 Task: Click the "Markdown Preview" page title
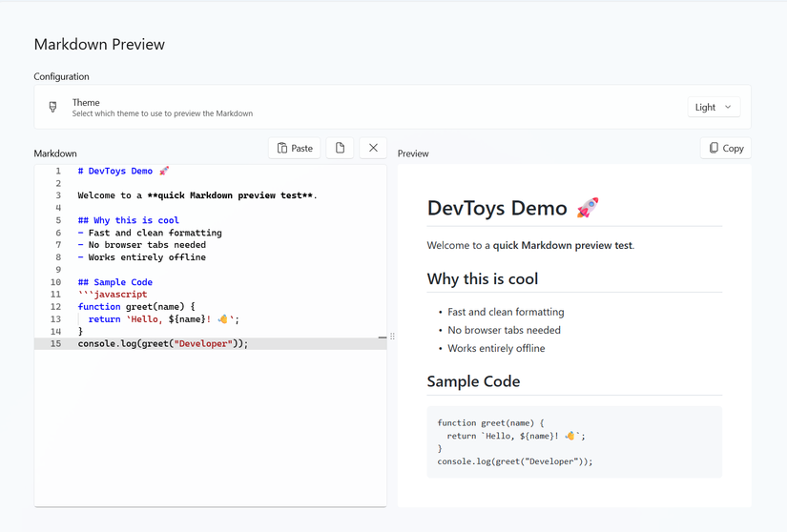(x=99, y=44)
